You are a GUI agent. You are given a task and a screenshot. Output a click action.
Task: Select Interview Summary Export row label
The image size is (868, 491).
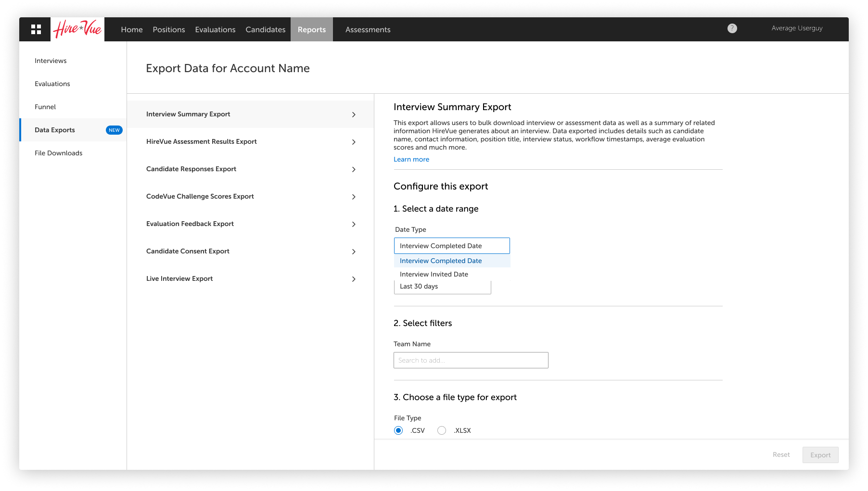click(x=188, y=114)
